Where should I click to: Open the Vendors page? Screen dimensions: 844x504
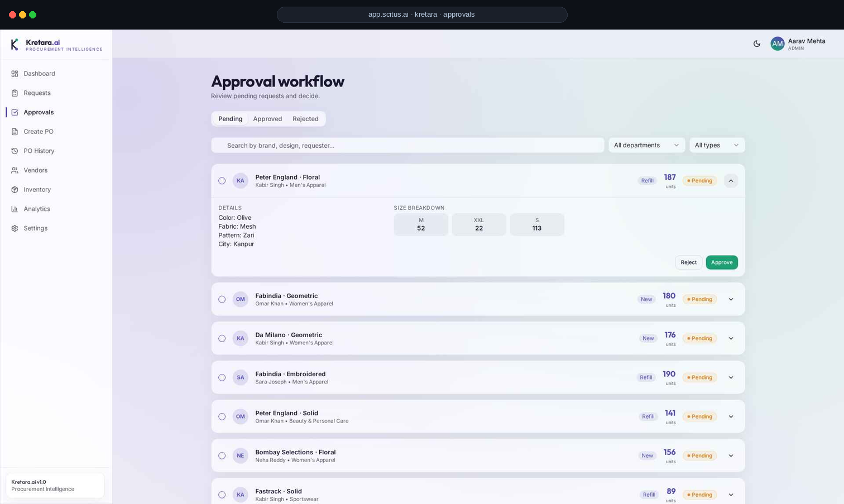pos(56,170)
